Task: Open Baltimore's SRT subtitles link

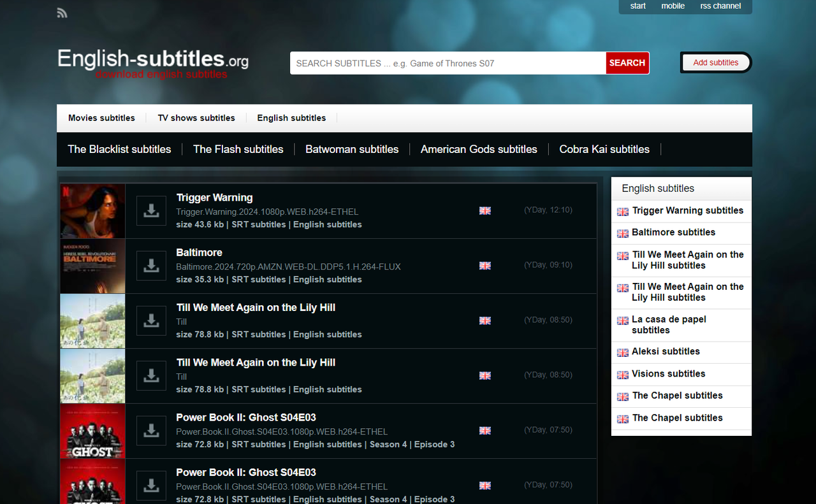Action: click(259, 279)
